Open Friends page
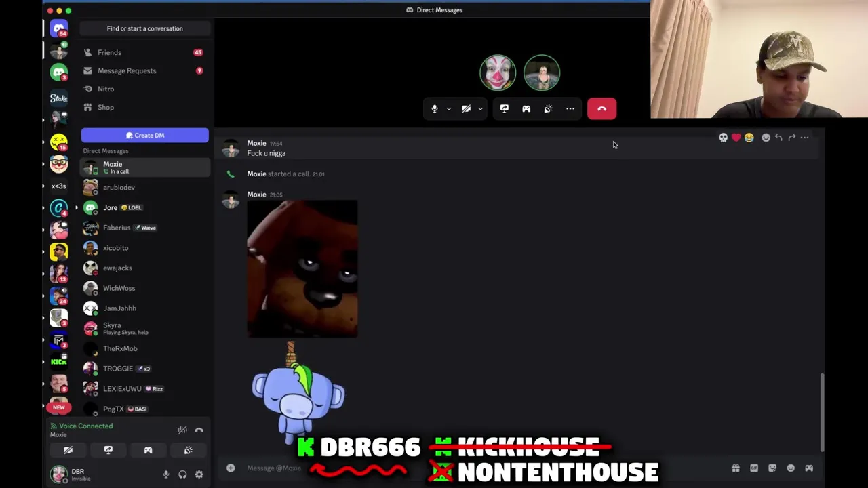Image resolution: width=868 pixels, height=488 pixels. [x=144, y=52]
